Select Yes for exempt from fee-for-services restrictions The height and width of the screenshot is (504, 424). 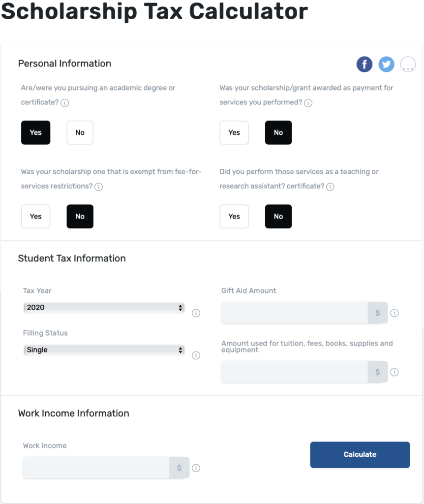click(x=35, y=217)
